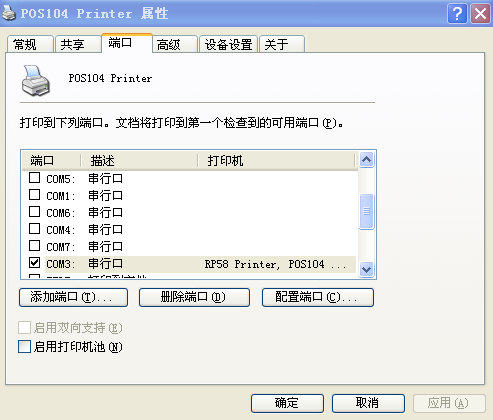
Task: Open the 高级 tab
Action: [x=175, y=44]
